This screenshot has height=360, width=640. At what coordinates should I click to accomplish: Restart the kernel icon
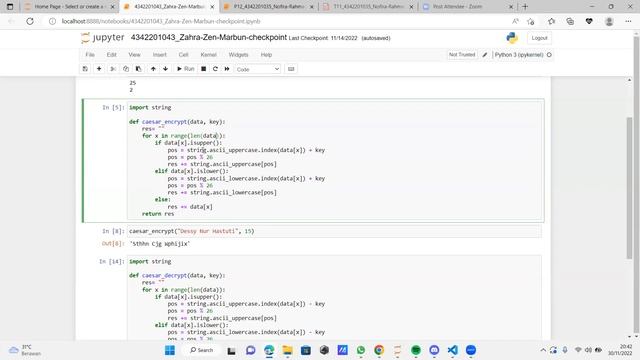(x=215, y=69)
